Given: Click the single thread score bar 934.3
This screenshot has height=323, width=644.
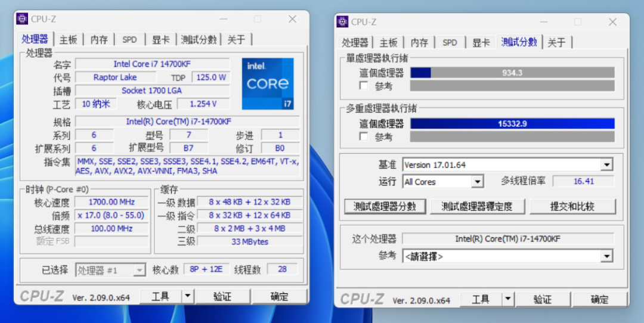Looking at the screenshot, I should click(512, 73).
